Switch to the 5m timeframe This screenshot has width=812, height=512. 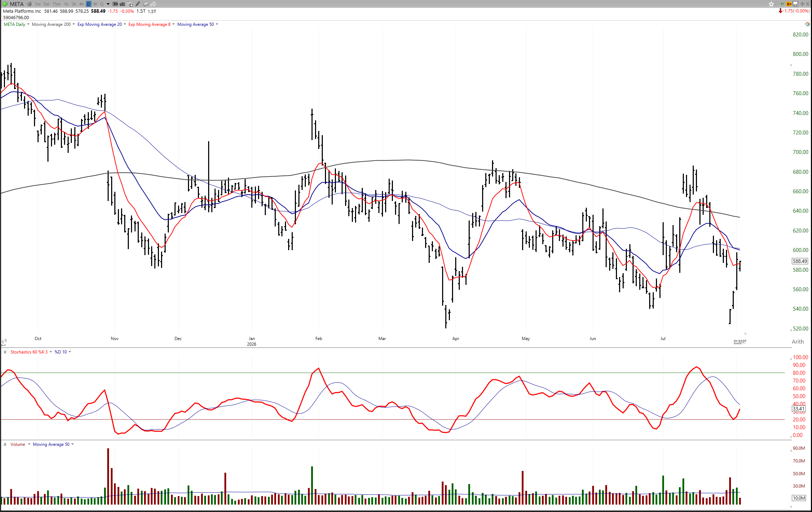(x=46, y=4)
